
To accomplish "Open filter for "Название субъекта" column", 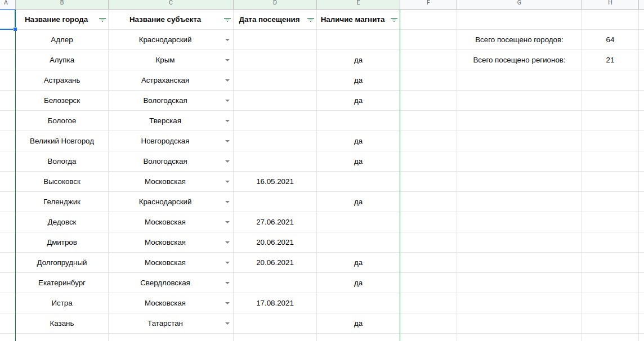I will pos(226,19).
